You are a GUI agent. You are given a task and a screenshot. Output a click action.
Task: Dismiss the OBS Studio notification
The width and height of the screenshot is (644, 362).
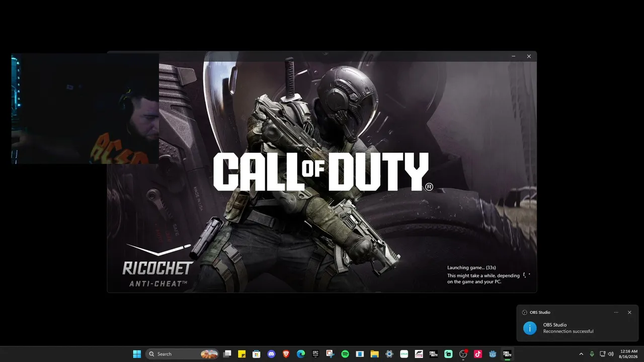coord(629,312)
